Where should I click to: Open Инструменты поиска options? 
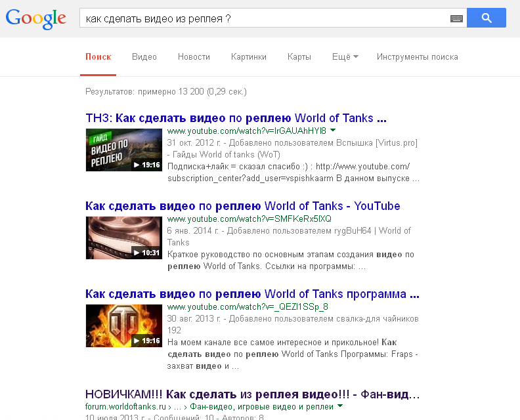click(417, 56)
